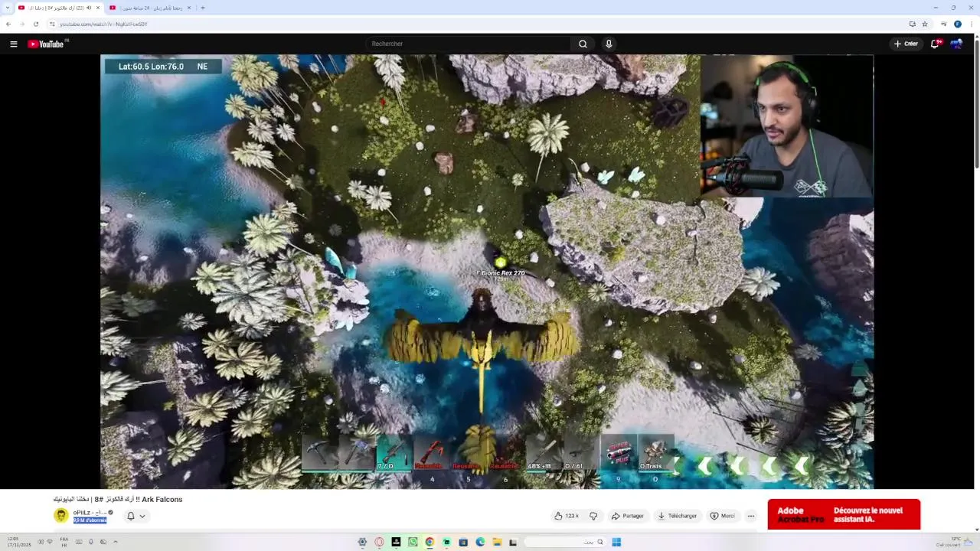Switch to the second YouTube tab
Image resolution: width=980 pixels, height=551 pixels.
point(149,8)
